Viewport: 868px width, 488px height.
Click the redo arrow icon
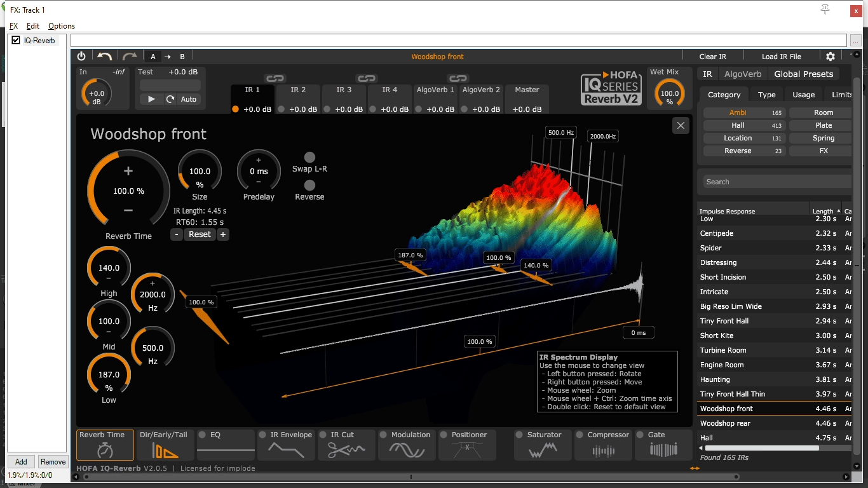point(130,57)
